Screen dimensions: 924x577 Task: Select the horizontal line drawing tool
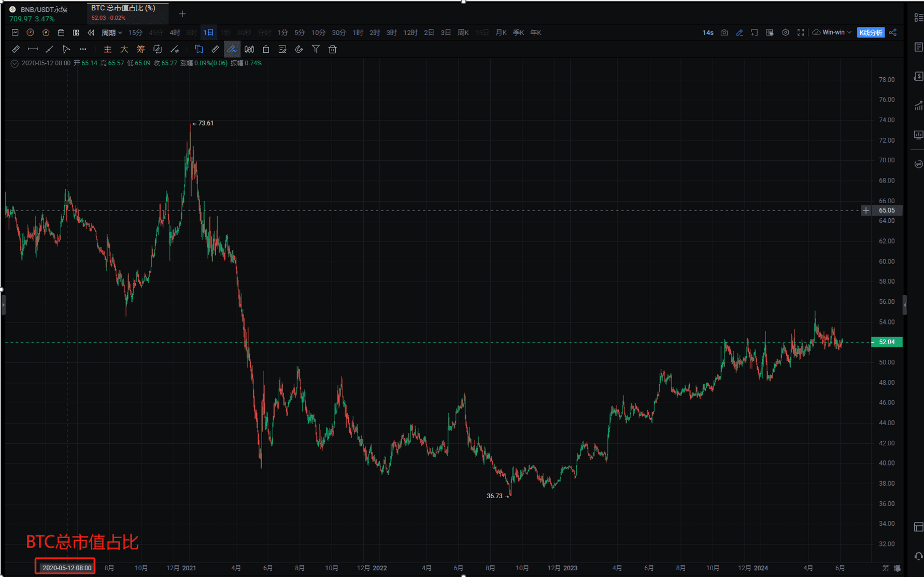coord(33,49)
